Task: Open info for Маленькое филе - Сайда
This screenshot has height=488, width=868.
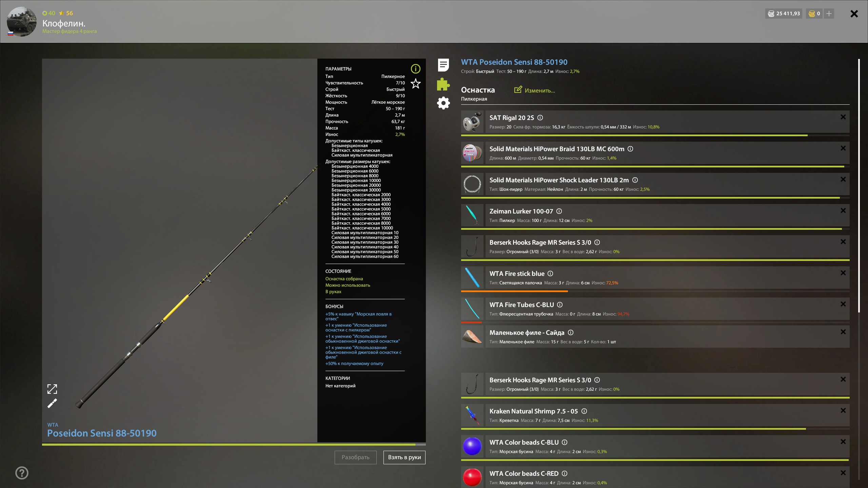Action: [x=571, y=332]
